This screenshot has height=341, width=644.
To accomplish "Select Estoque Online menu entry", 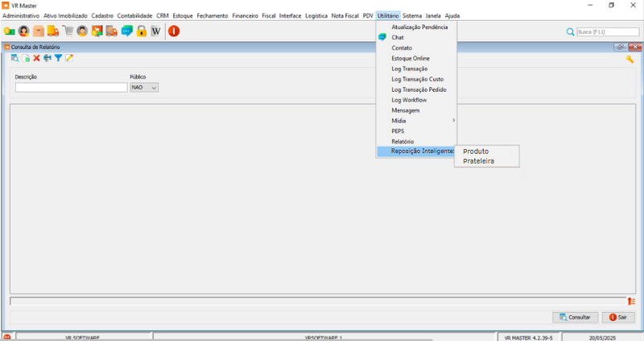I will pyautogui.click(x=411, y=58).
